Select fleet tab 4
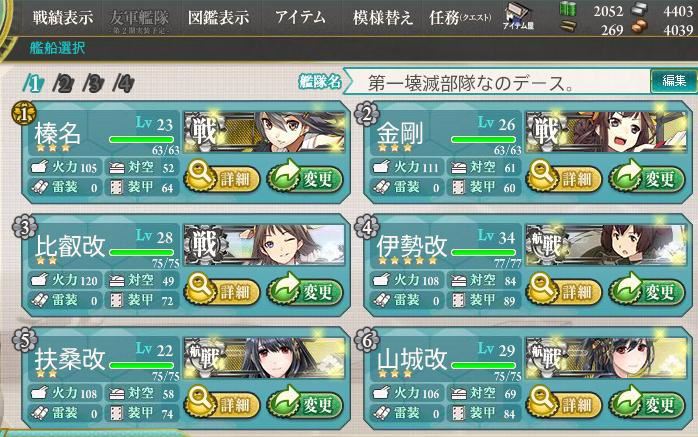The image size is (698, 437). pos(124,83)
